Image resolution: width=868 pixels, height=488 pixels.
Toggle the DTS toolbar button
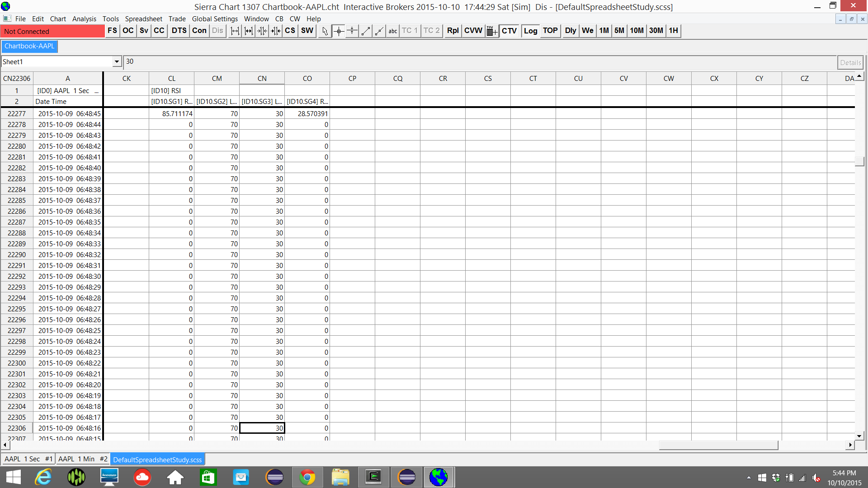click(x=179, y=31)
